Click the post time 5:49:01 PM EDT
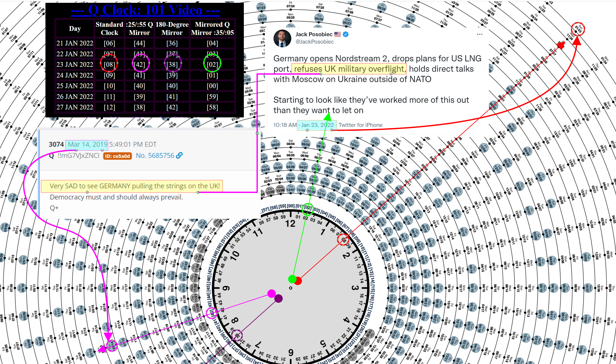The width and height of the screenshot is (616, 364). point(133,144)
